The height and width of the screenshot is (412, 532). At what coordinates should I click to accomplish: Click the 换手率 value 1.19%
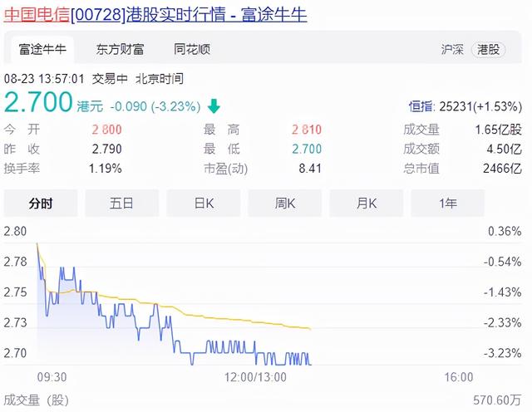(106, 168)
